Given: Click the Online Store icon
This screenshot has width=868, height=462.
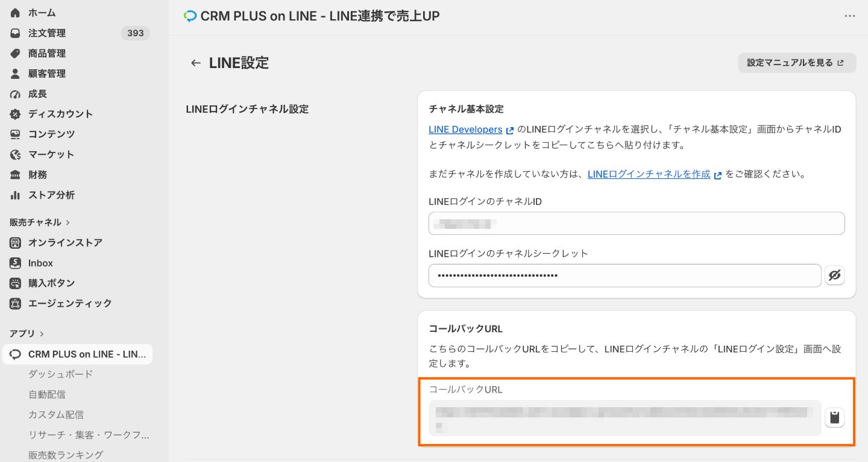Looking at the screenshot, I should point(16,243).
